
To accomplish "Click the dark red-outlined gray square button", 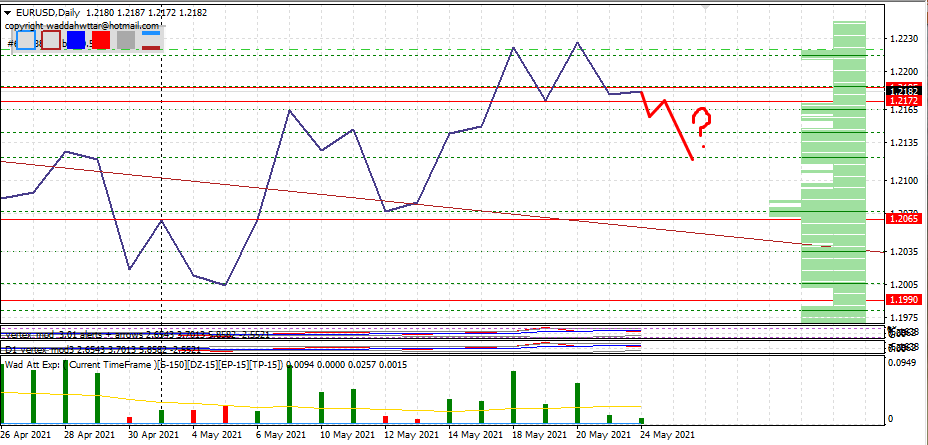I will click(x=51, y=41).
